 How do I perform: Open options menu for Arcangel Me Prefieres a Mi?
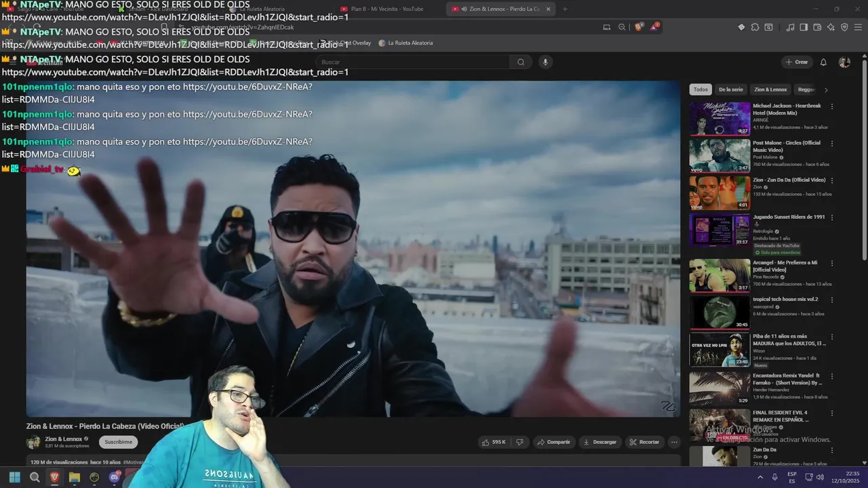pos(832,263)
